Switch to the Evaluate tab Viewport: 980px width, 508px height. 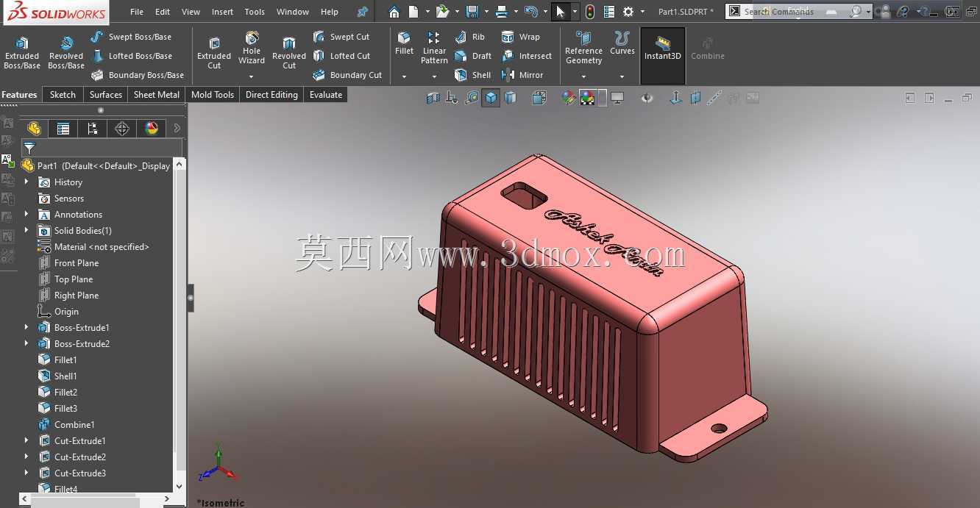326,95
